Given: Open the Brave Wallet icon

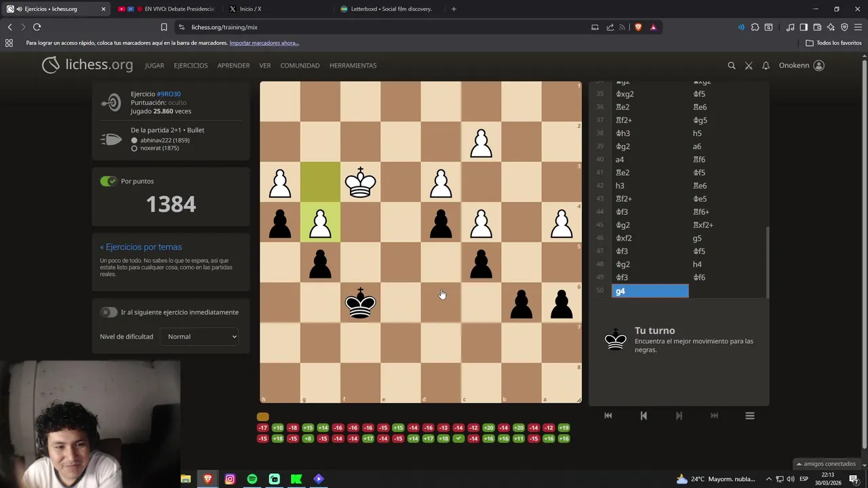Looking at the screenshot, I should (817, 27).
